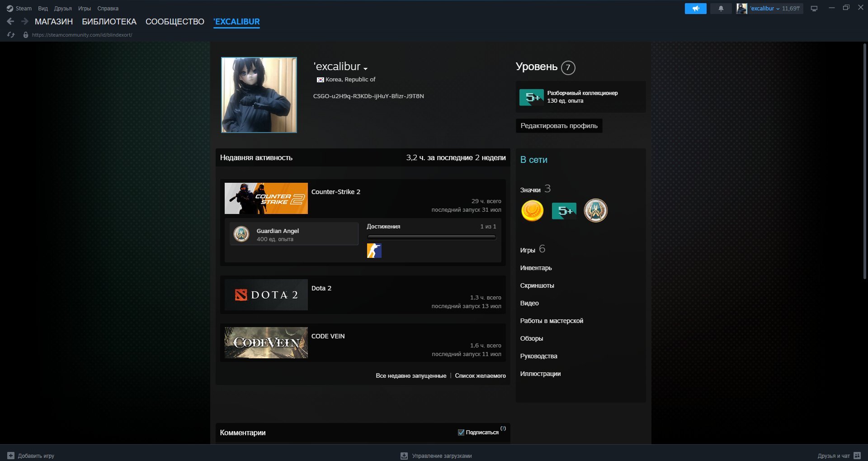Open the Steam menu
868x461 pixels.
click(24, 9)
